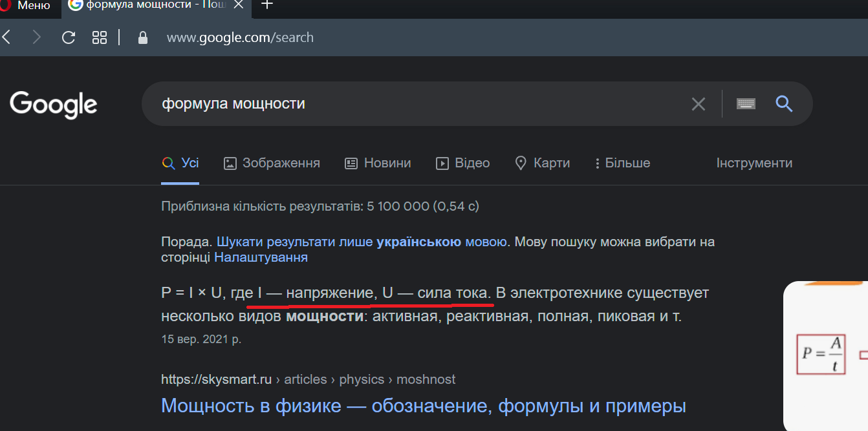This screenshot has height=431, width=868.
Task: Open Speed Dial start page grid icon
Action: pos(100,37)
